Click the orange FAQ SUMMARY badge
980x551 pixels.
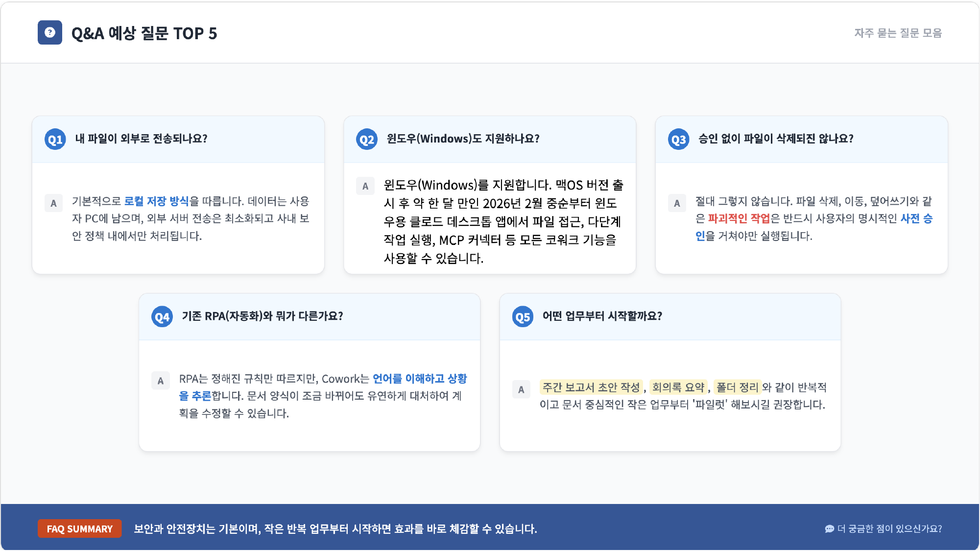point(79,529)
